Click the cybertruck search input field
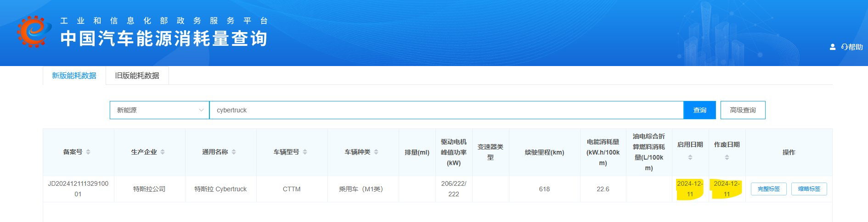Screen dimensions: 868x222 click(446, 110)
